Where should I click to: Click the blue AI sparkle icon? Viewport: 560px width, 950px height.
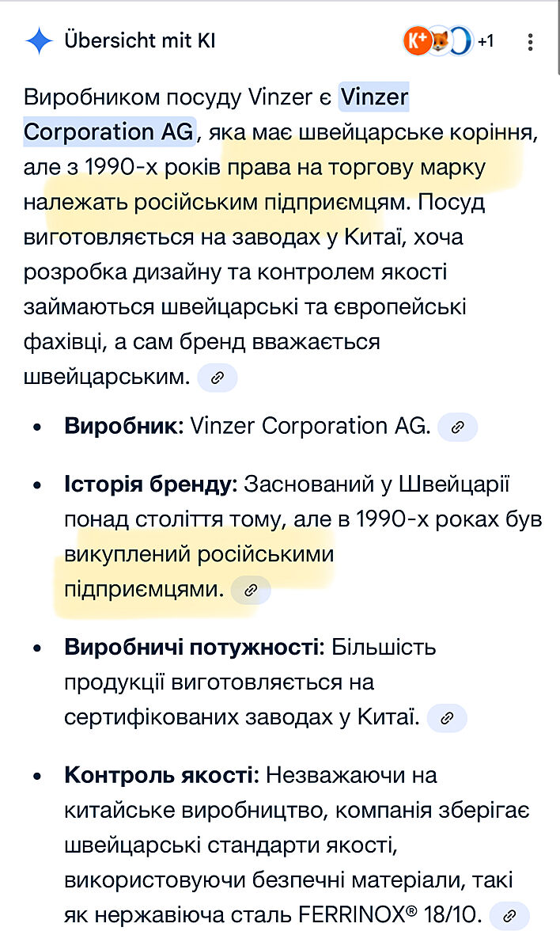(38, 41)
